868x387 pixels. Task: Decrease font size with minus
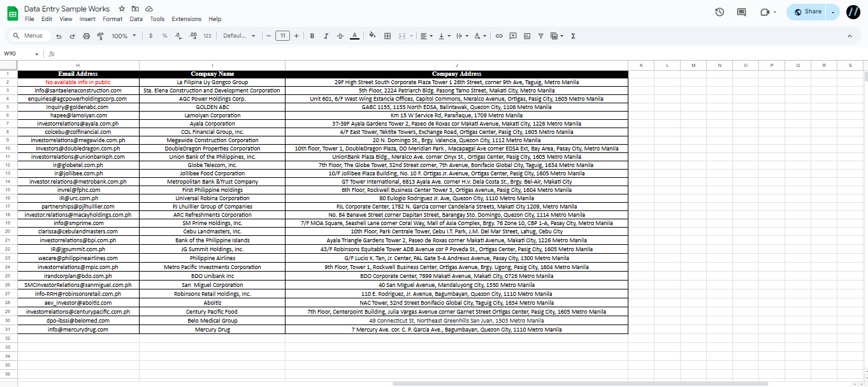(269, 36)
